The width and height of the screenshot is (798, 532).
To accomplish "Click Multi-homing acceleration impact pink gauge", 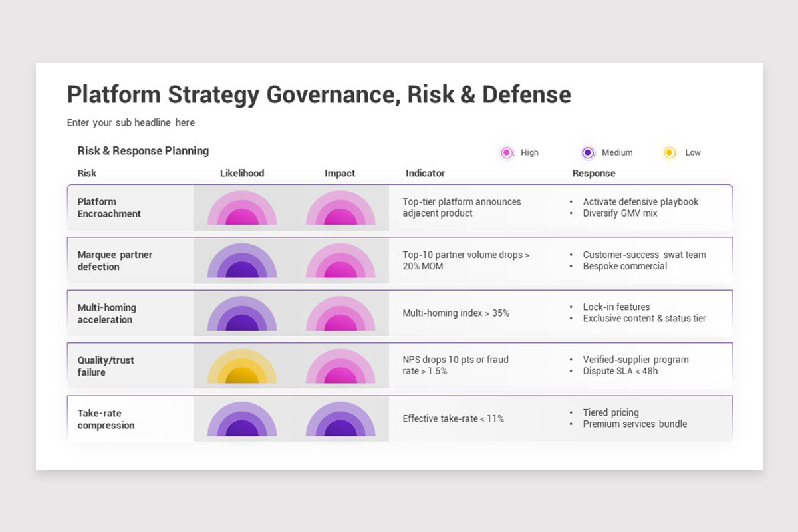I will pyautogui.click(x=340, y=314).
